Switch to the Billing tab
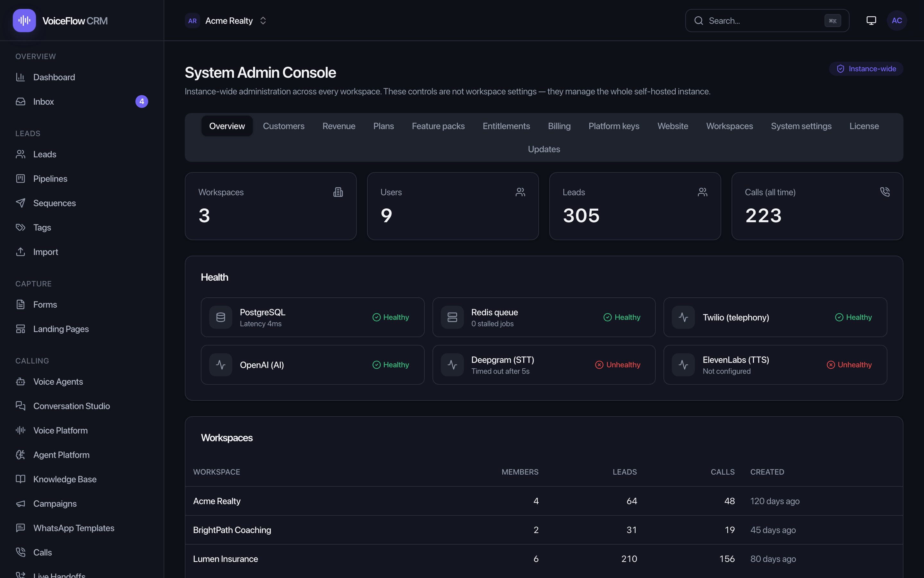This screenshot has height=578, width=924. tap(559, 126)
